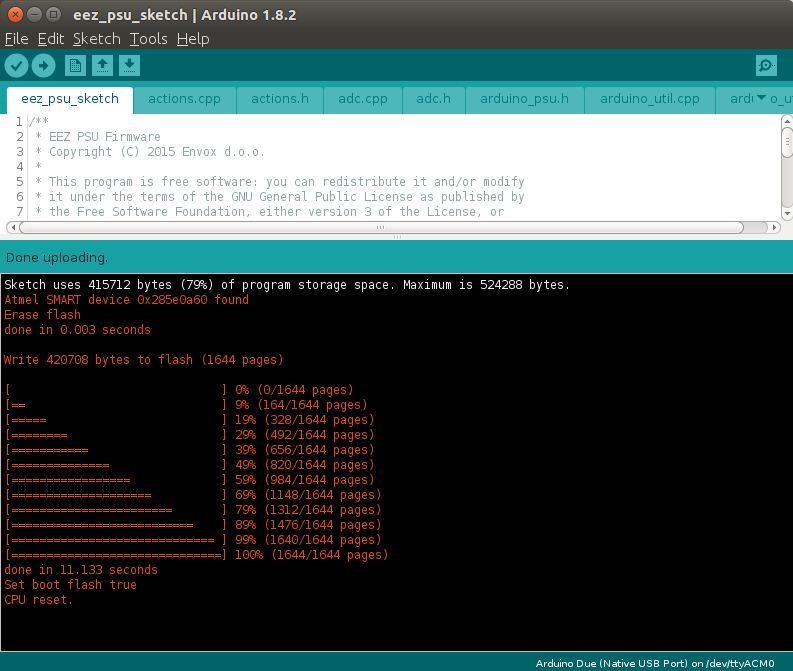Click the Open sketch up-arrow icon

point(102,66)
